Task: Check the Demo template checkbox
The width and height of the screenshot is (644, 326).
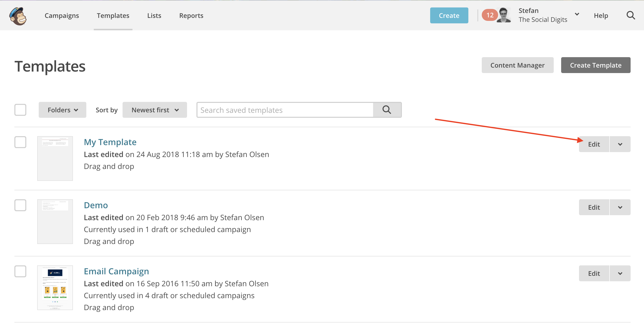Action: point(20,205)
